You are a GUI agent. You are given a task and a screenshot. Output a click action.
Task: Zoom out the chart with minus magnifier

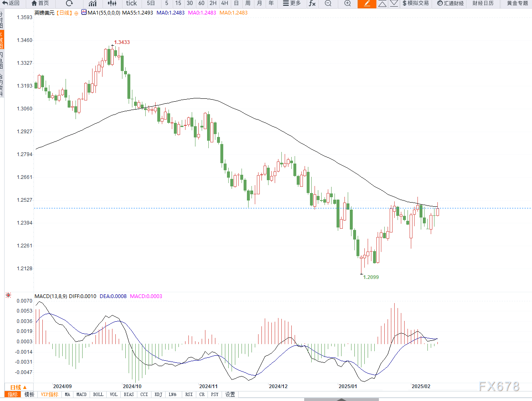tap(328, 3)
